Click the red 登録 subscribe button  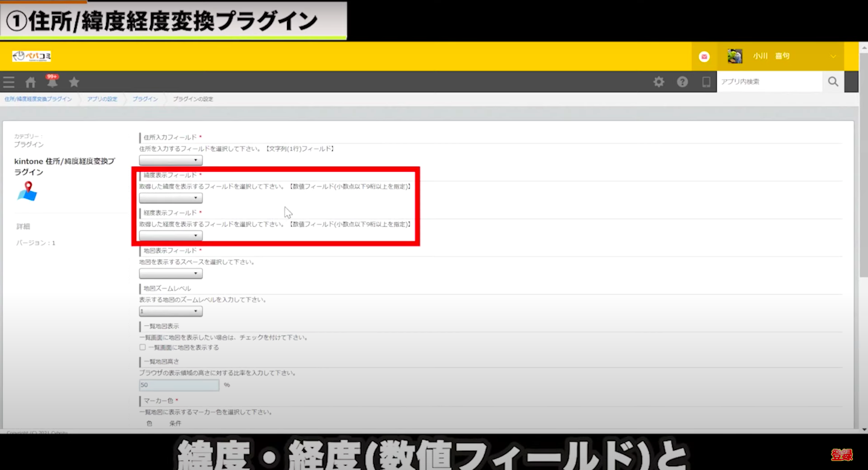[x=841, y=455]
